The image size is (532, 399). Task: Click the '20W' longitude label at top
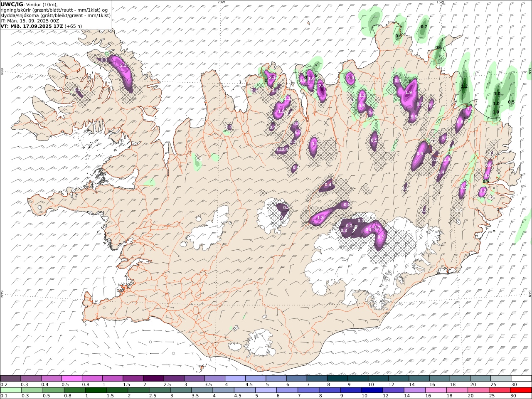[x=221, y=2]
